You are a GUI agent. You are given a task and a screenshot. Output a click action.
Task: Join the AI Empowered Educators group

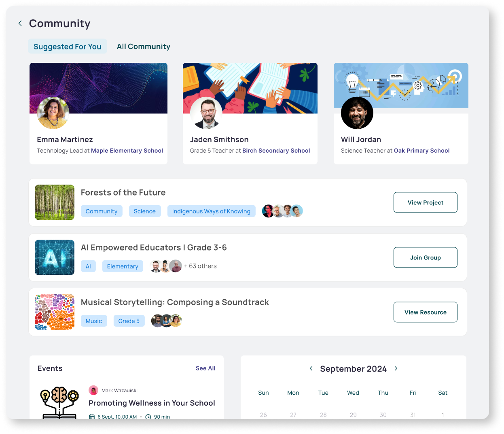coord(425,257)
